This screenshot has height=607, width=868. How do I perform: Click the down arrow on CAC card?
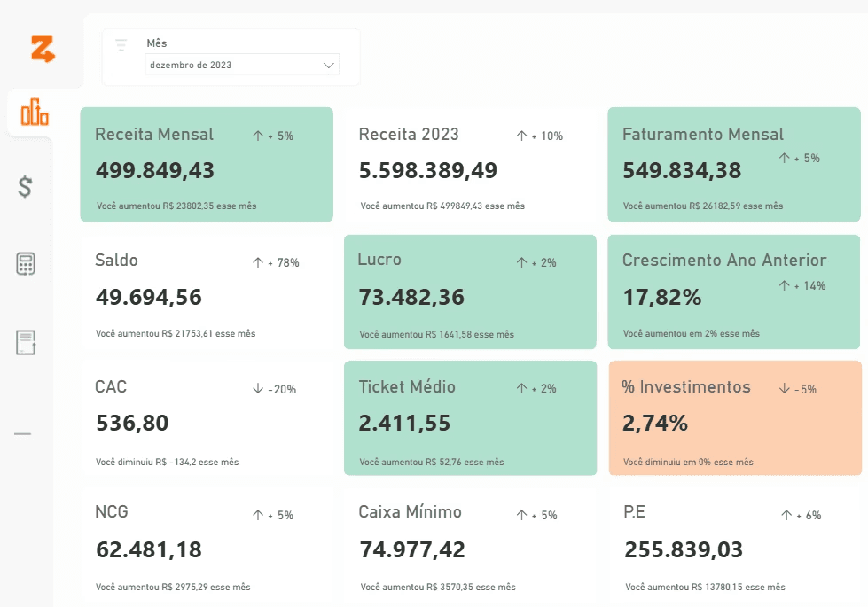(258, 389)
